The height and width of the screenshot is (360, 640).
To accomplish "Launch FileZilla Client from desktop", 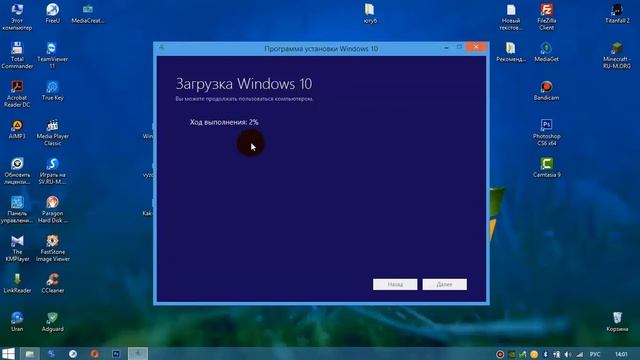I will pos(546,16).
